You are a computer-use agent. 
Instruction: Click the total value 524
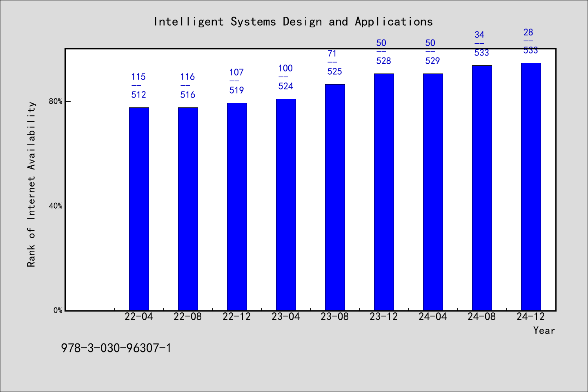285,86
